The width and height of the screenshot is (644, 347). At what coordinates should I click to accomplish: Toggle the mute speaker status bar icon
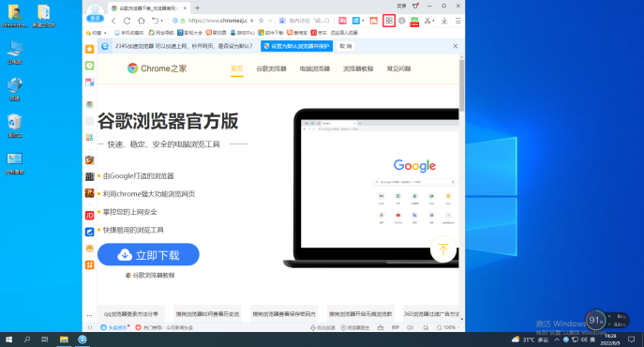[x=410, y=327]
